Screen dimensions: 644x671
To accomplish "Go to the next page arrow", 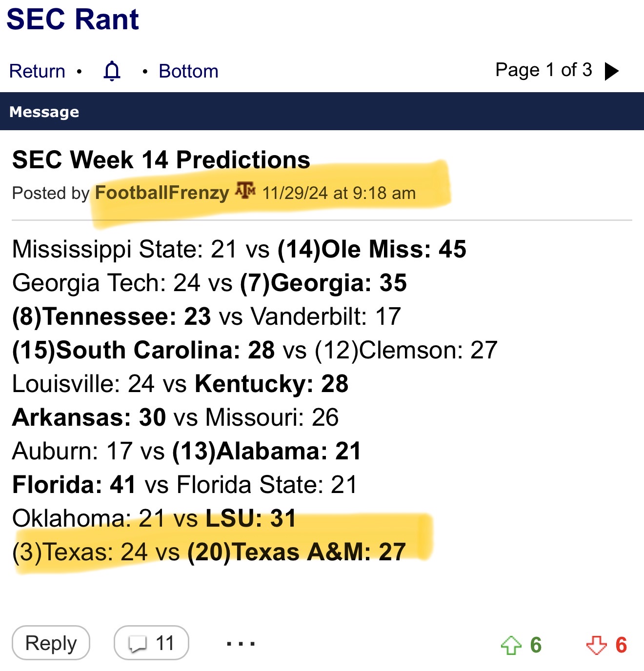I will 611,71.
